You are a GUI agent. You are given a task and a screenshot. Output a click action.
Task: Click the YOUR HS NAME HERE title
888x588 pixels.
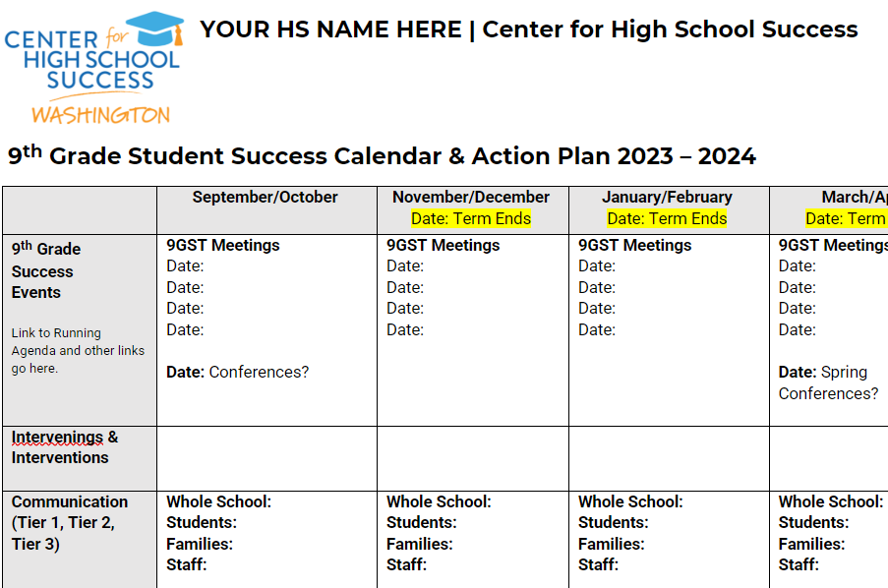pyautogui.click(x=330, y=29)
